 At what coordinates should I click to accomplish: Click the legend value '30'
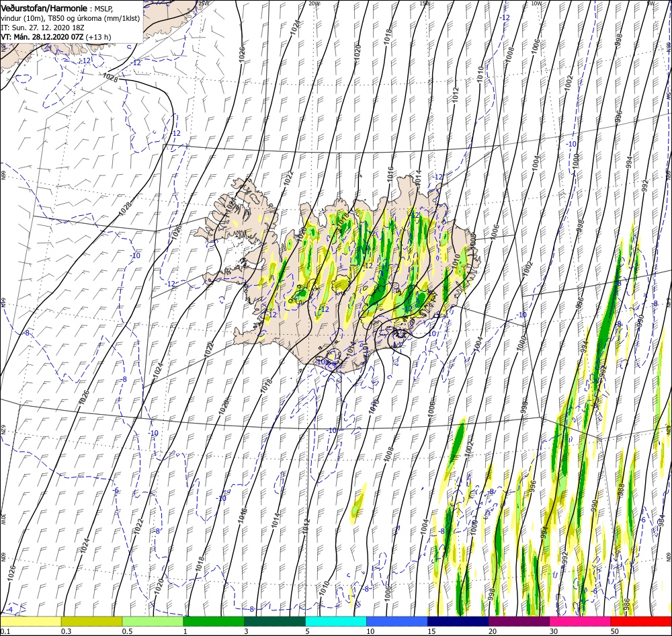point(554,631)
